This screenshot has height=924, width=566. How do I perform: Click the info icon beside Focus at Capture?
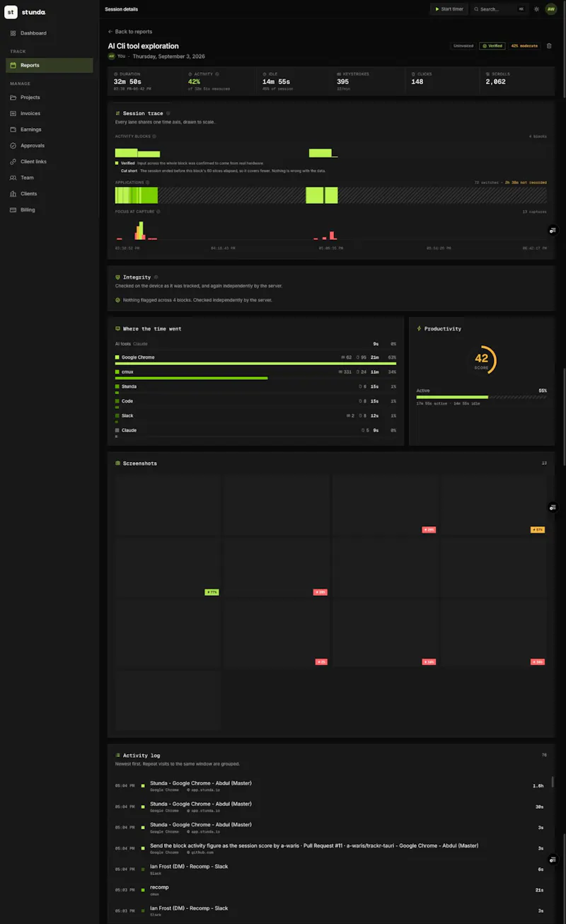[158, 212]
